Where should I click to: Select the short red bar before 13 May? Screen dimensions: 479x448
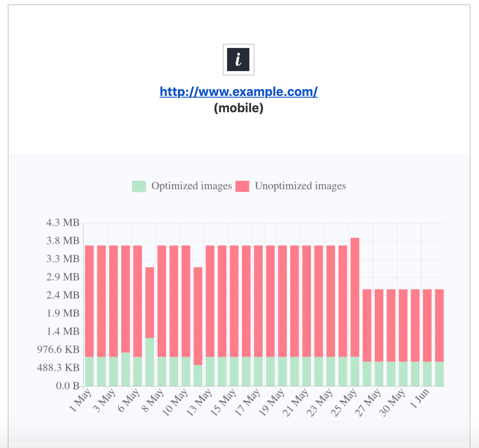click(x=198, y=316)
